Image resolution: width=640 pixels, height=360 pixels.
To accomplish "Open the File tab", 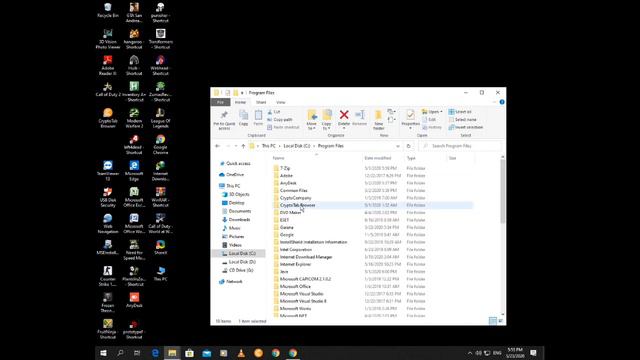I will [x=220, y=102].
